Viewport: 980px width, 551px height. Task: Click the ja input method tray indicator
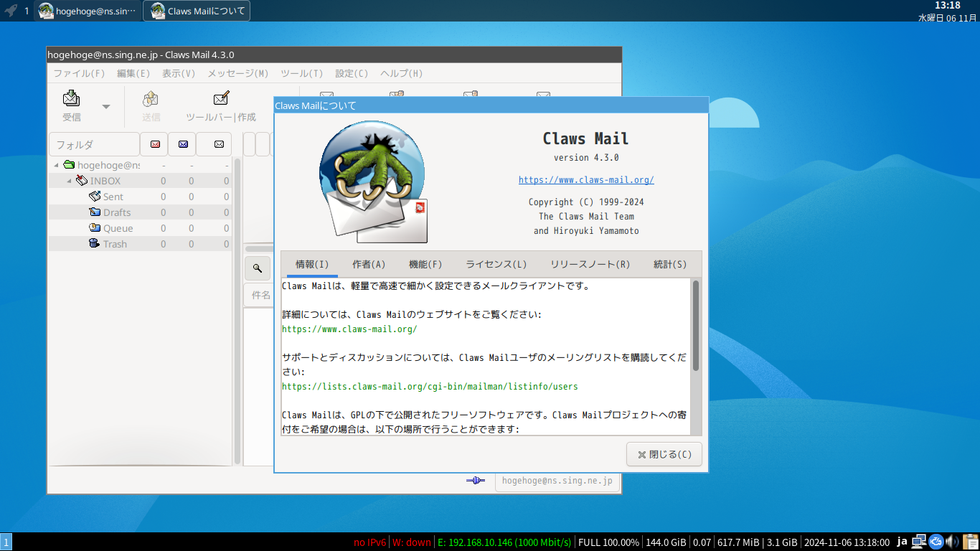[903, 542]
